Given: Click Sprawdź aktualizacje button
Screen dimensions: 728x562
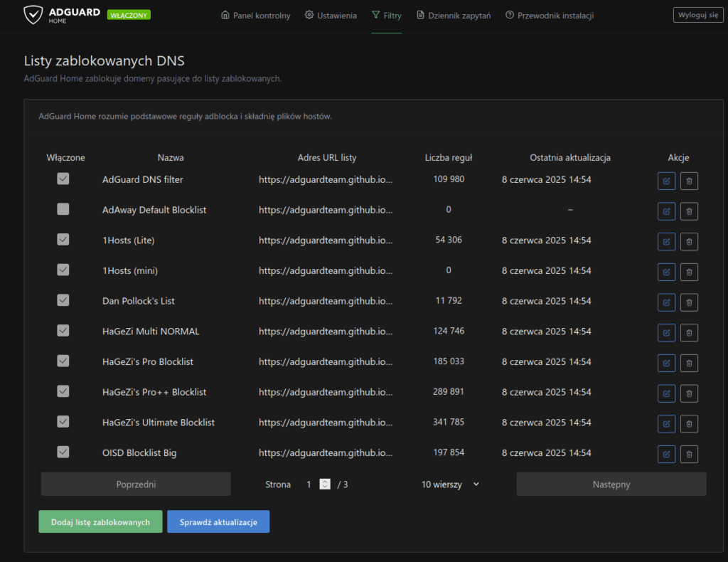Looking at the screenshot, I should pos(218,521).
